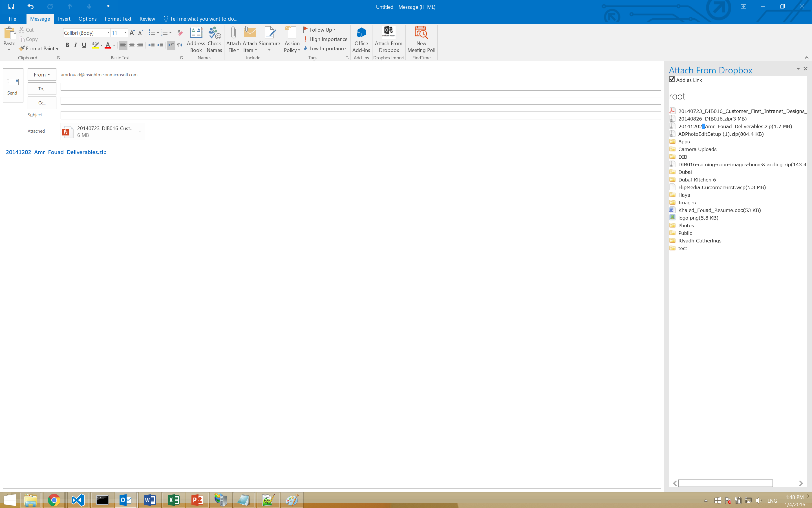Open the font name dropdown
This screenshot has width=812, height=508.
pos(108,32)
